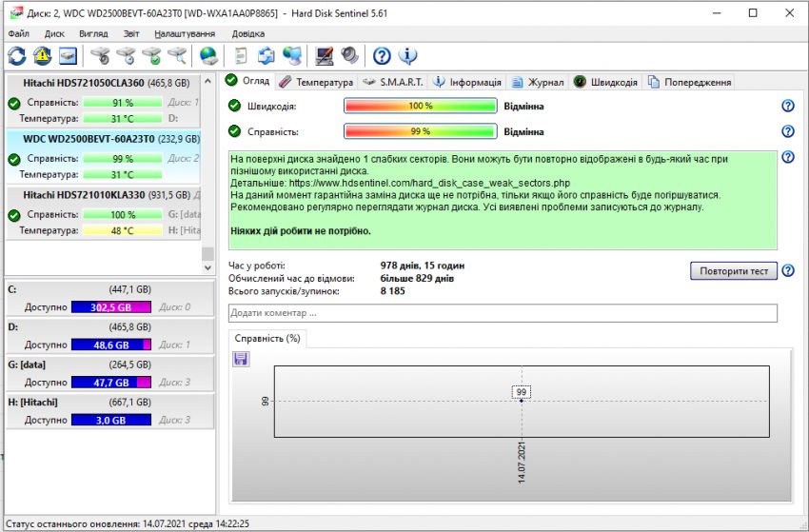
Task: Click the disk list scroll down arrow
Action: 207,267
